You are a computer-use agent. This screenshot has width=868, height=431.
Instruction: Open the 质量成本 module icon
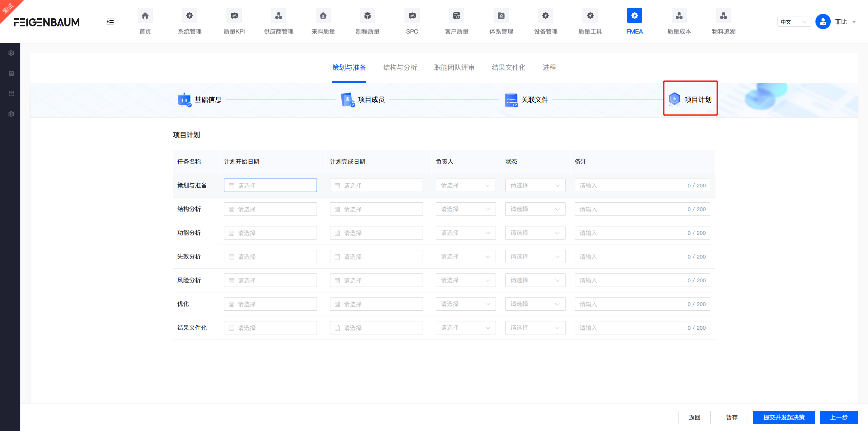point(679,15)
